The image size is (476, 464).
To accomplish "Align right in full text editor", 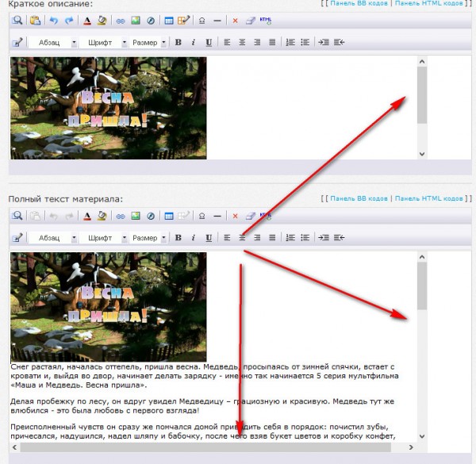I will tap(257, 238).
